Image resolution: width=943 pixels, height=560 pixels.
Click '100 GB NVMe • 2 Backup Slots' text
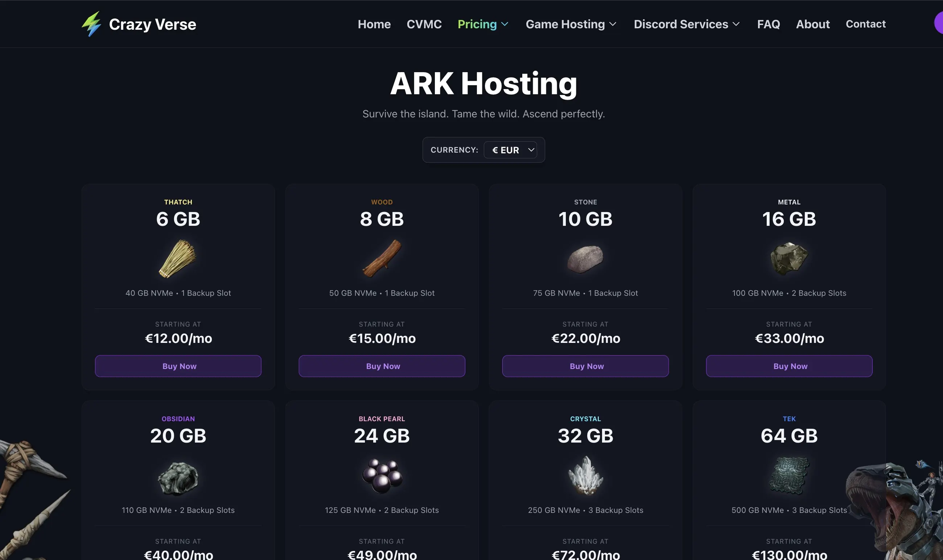[789, 293]
